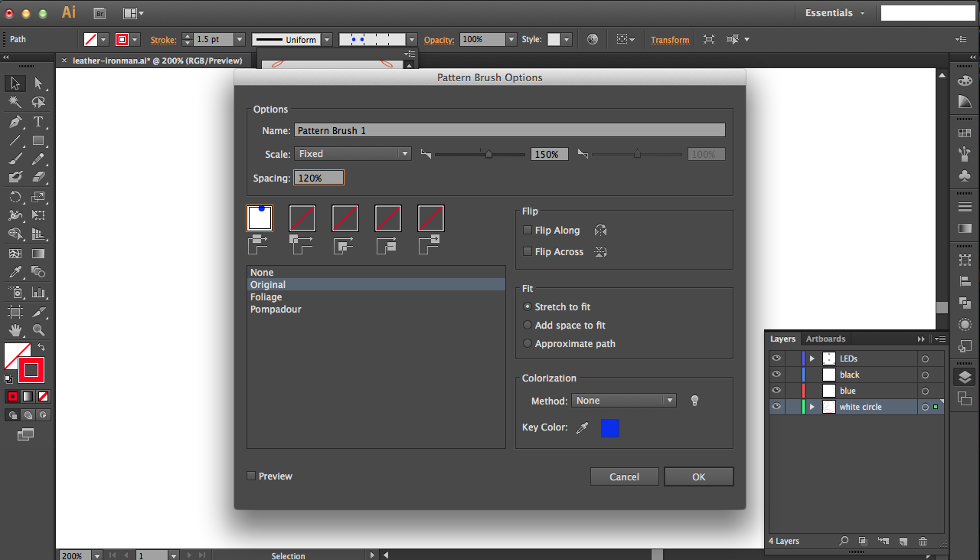Open the Opacity 100% dropdown arrow
The height and width of the screenshot is (560, 980).
click(x=511, y=39)
